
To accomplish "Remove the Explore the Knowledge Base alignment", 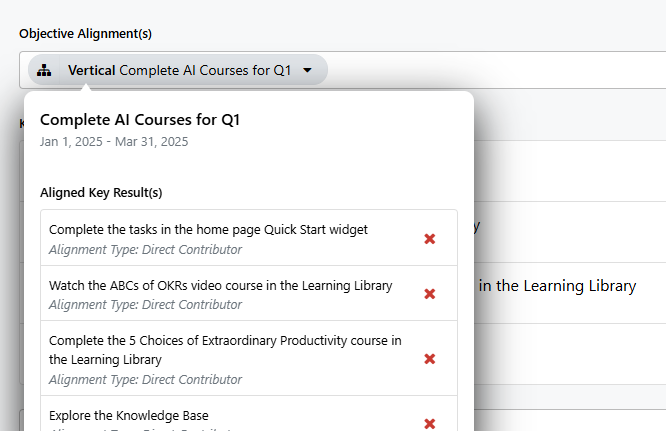I will 430,423.
